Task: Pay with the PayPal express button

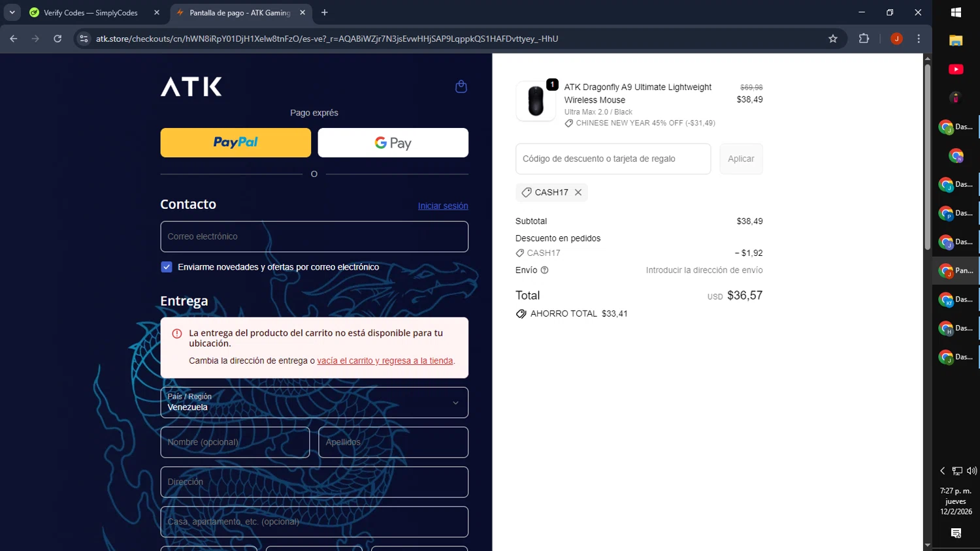Action: tap(236, 142)
